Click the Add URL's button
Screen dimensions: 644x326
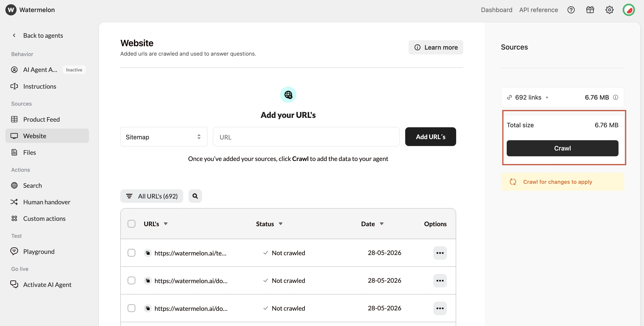[430, 137]
